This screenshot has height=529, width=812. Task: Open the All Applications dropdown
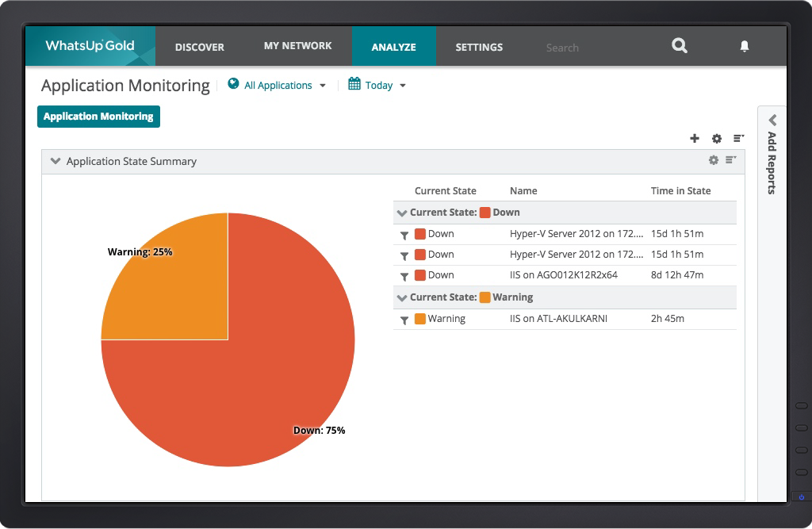click(285, 85)
